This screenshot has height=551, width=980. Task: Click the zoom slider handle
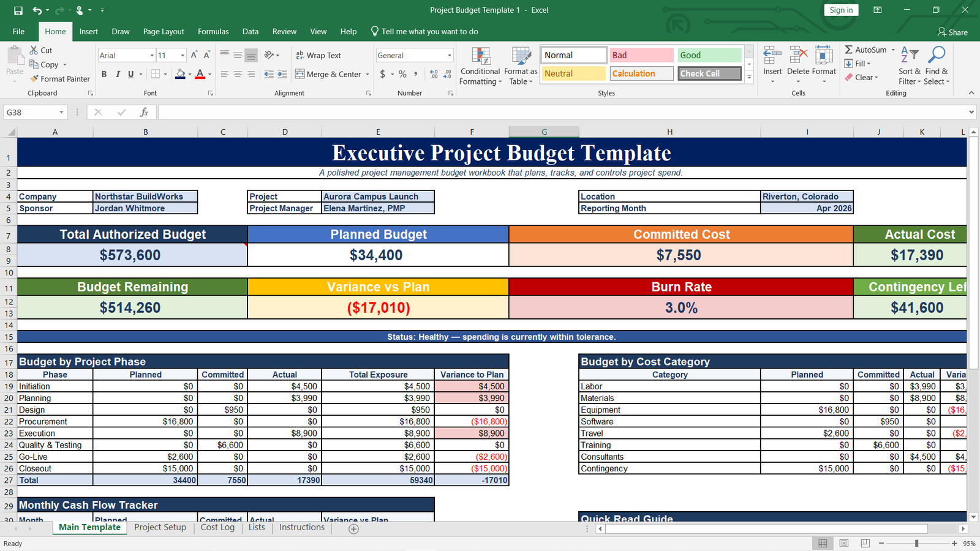coord(916,544)
